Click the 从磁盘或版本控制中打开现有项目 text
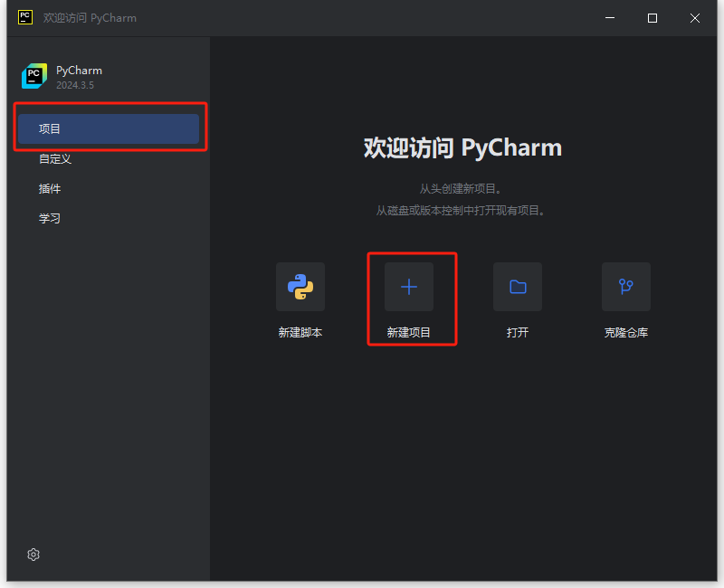 click(x=461, y=211)
